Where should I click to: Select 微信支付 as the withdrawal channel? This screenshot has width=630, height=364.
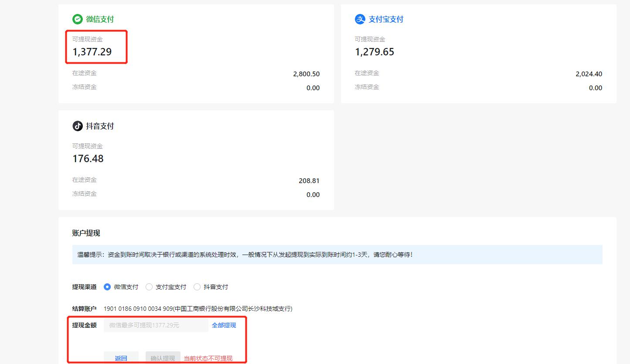[x=107, y=287]
